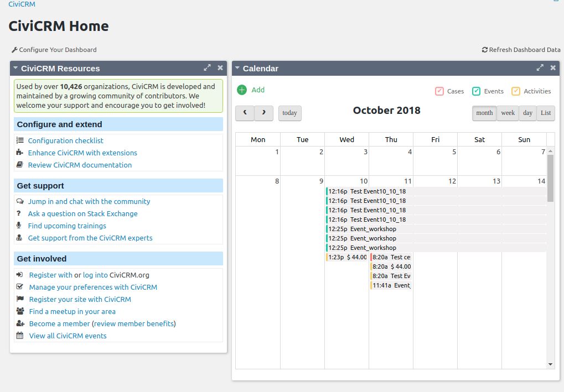The width and height of the screenshot is (564, 392).
Task: Open the 11:41a Event entry
Action: (x=391, y=285)
